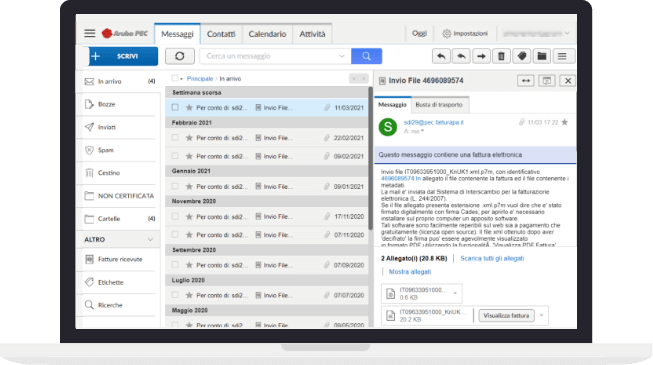Open search options dropdown arrow

[342, 56]
